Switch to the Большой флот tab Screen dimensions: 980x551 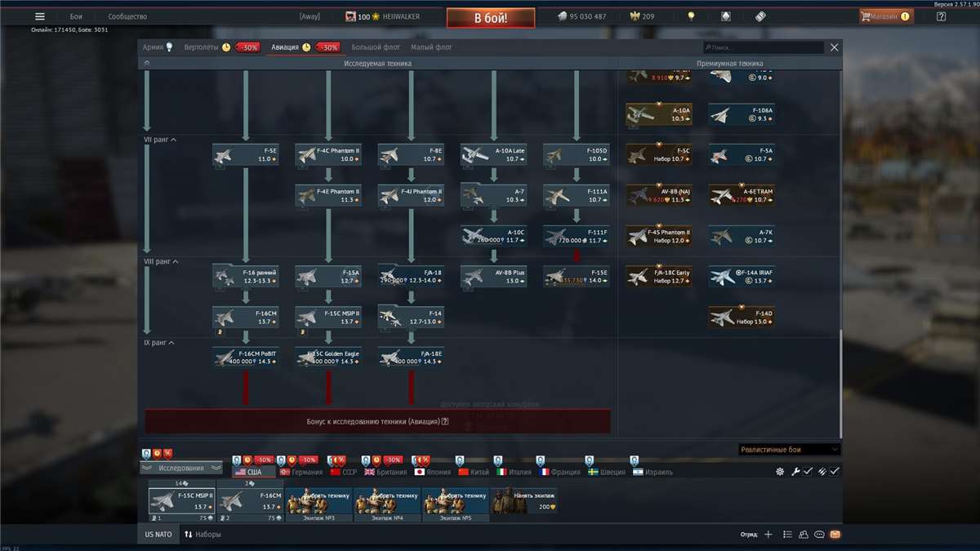pyautogui.click(x=376, y=47)
